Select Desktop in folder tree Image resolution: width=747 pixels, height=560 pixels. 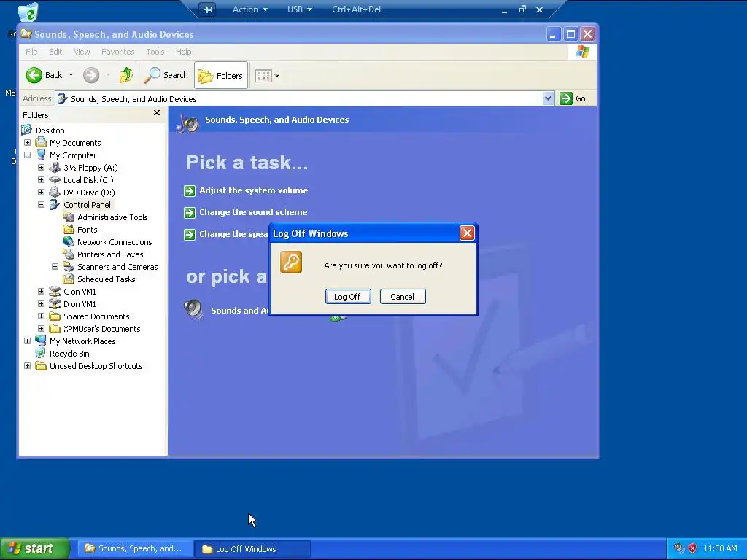50,131
